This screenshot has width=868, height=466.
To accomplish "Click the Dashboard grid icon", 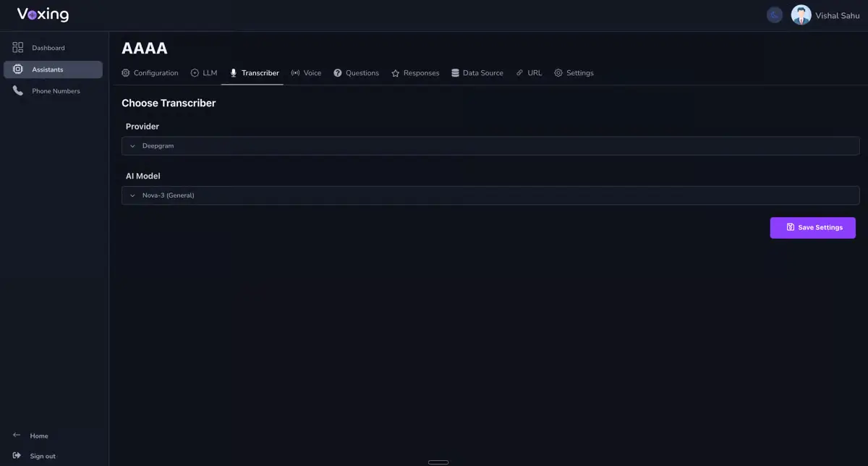I will (x=17, y=47).
